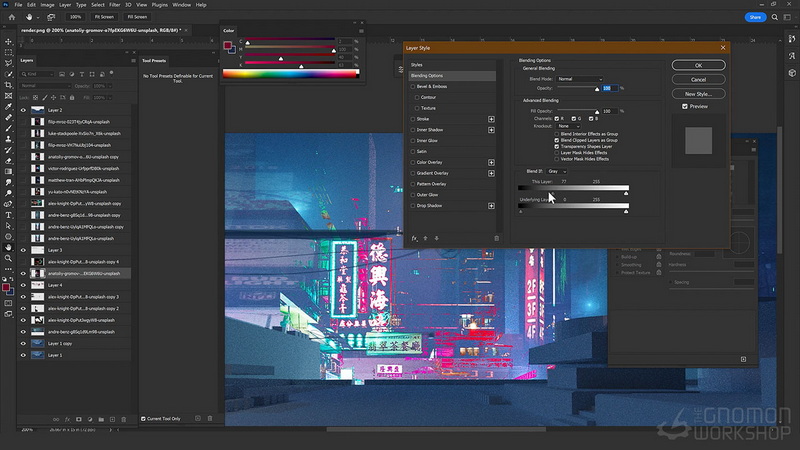
Task: Select the Horizontal Type tool
Action: click(8, 215)
